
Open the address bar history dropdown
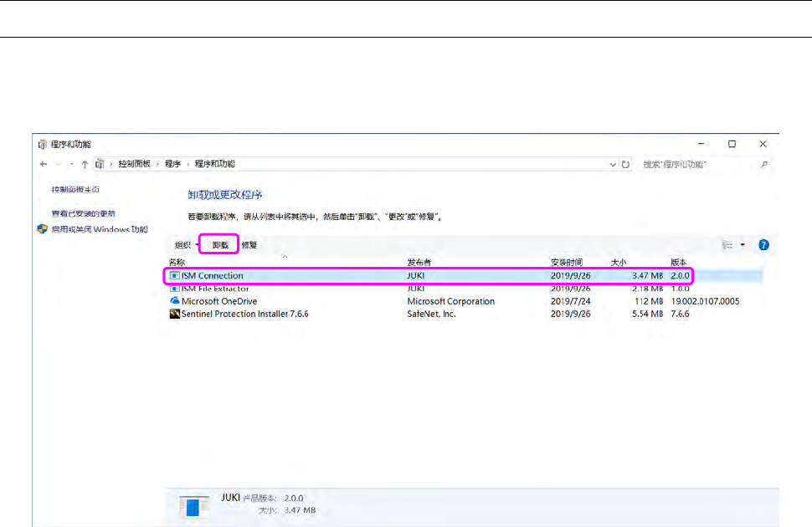[x=613, y=165]
